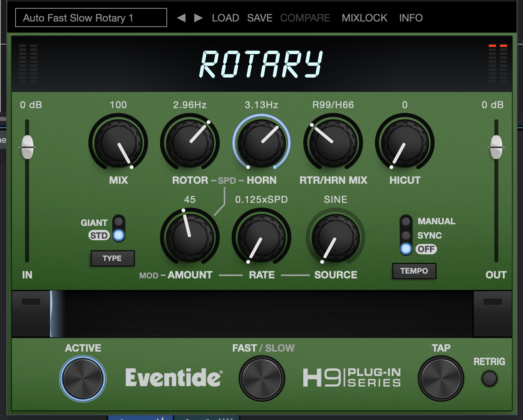Click the HICUT knob

[x=405, y=143]
